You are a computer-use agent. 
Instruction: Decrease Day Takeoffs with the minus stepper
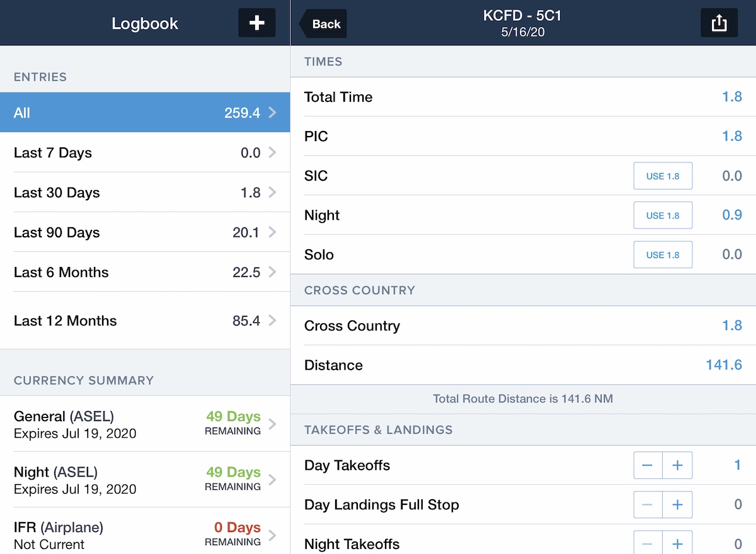tap(648, 466)
